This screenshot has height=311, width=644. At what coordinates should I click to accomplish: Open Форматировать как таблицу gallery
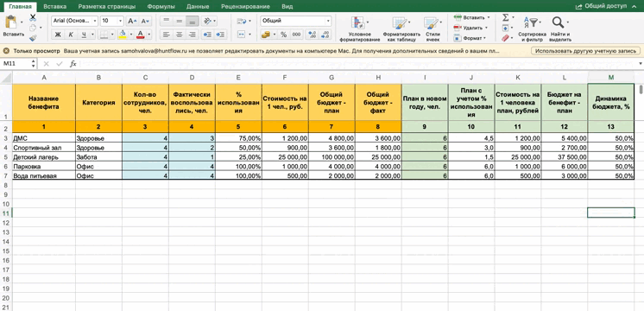tap(401, 29)
